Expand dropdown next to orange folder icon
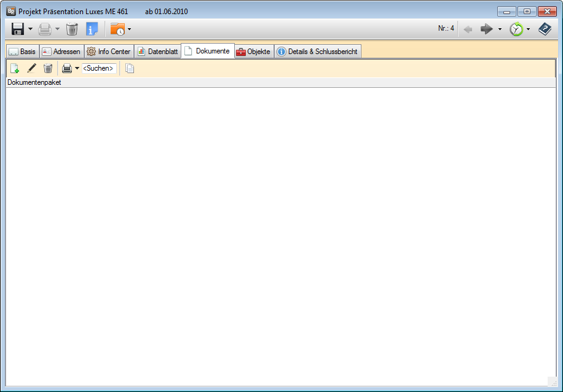The image size is (563, 392). (x=129, y=29)
